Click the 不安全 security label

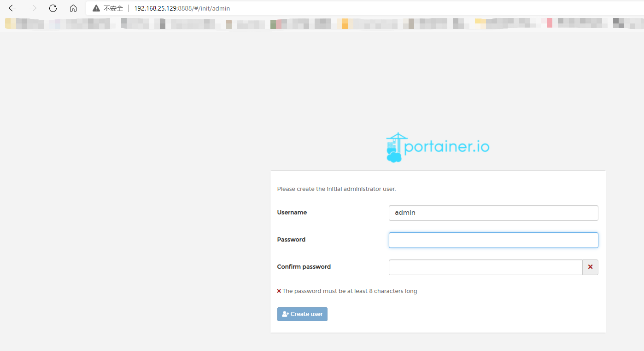coord(113,8)
